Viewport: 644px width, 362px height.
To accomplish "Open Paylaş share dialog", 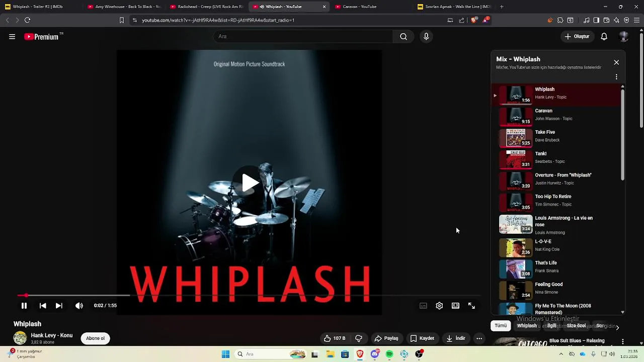I will click(x=386, y=338).
